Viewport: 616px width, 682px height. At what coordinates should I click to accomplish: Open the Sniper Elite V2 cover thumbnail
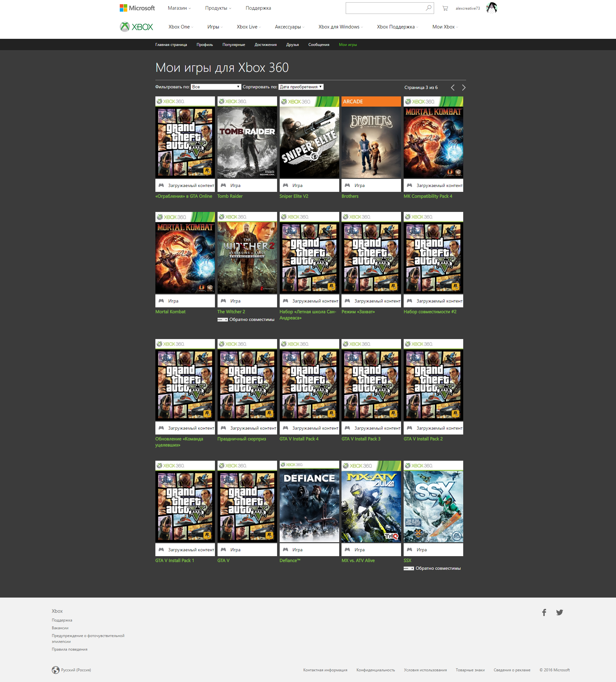309,137
